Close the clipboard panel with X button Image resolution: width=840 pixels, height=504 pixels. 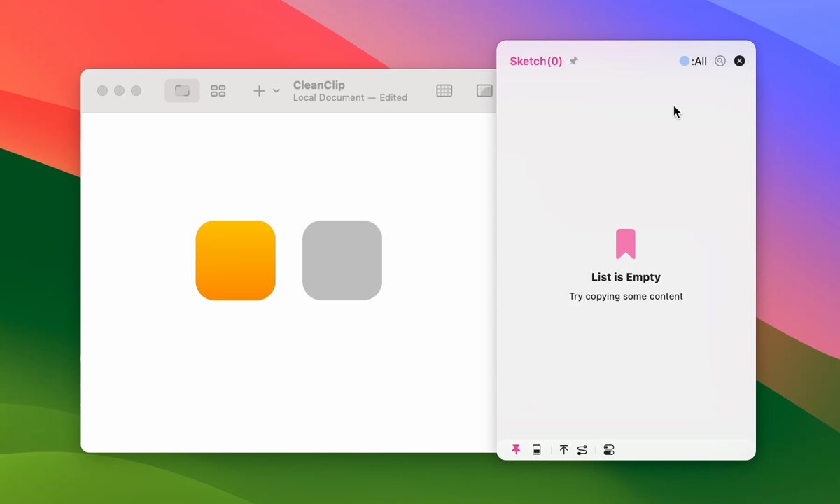[739, 62]
